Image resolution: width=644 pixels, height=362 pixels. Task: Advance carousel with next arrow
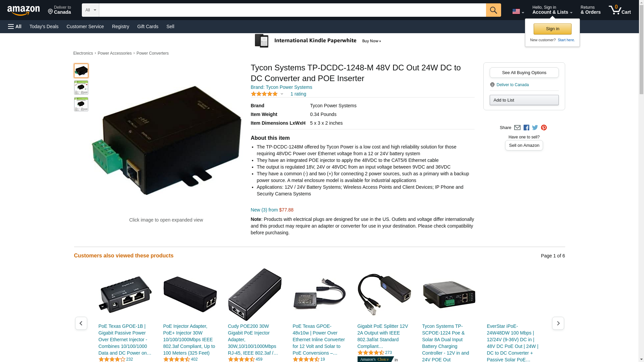(x=558, y=323)
